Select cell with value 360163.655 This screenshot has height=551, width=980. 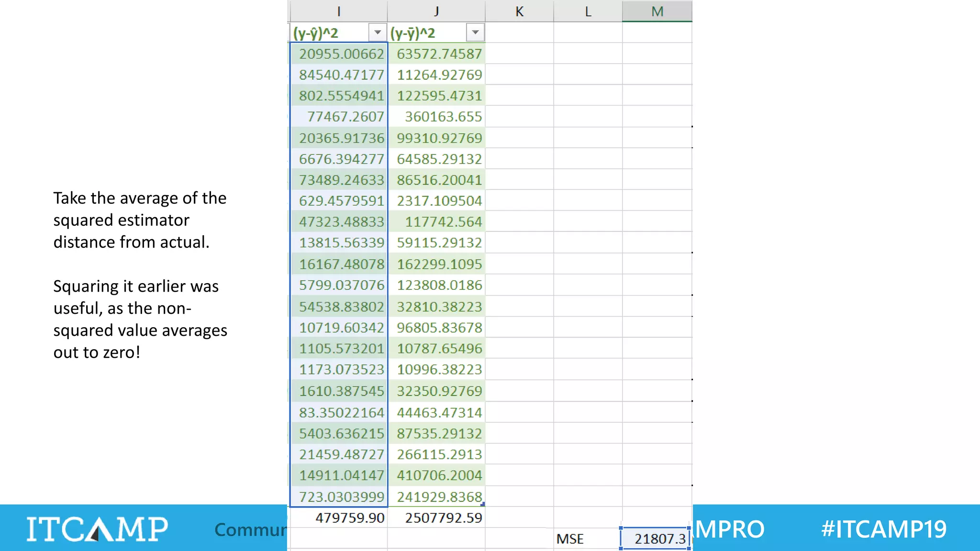coord(436,117)
